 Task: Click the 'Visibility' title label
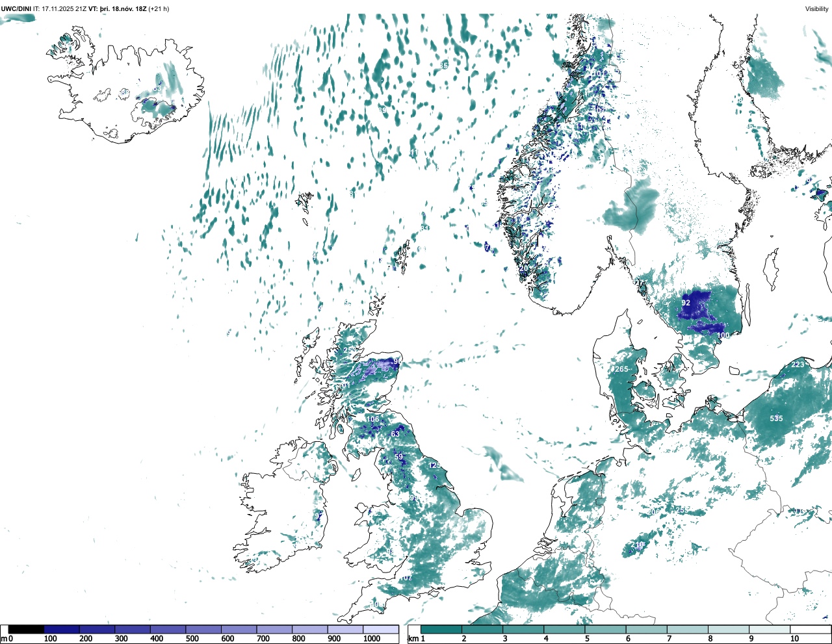pyautogui.click(x=817, y=9)
